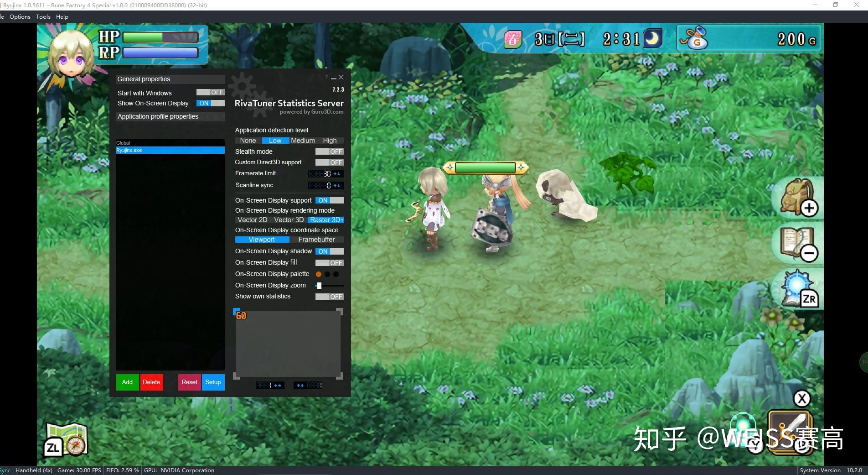
Task: Click the Game: 30.00 FPS status
Action: [79, 470]
